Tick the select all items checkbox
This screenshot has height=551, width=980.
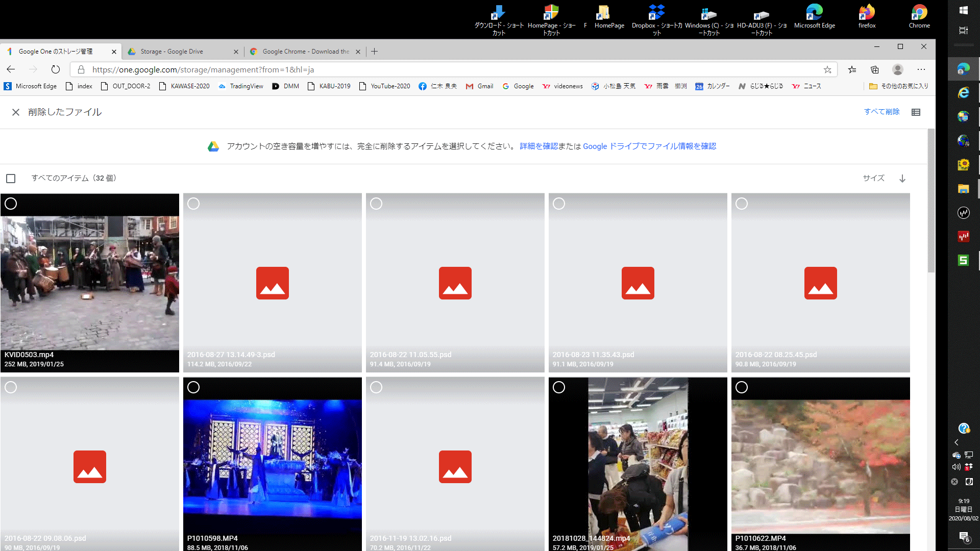[x=11, y=178]
